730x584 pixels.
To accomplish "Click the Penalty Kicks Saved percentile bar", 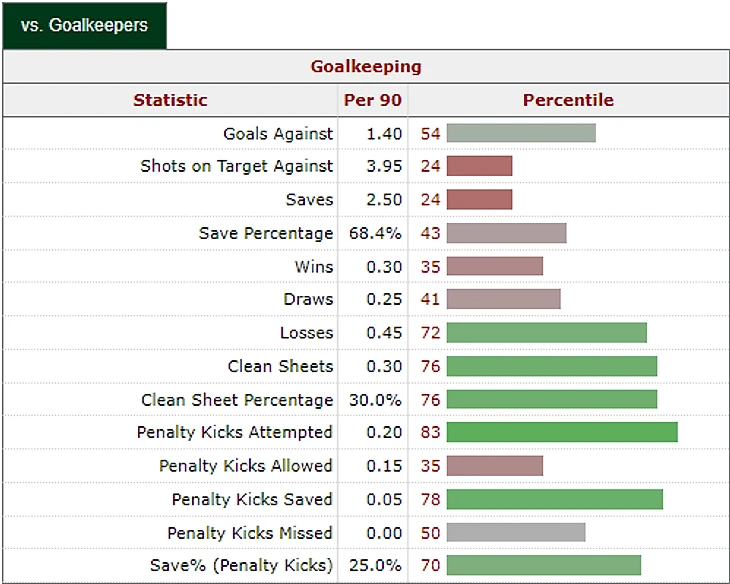I will tap(554, 499).
